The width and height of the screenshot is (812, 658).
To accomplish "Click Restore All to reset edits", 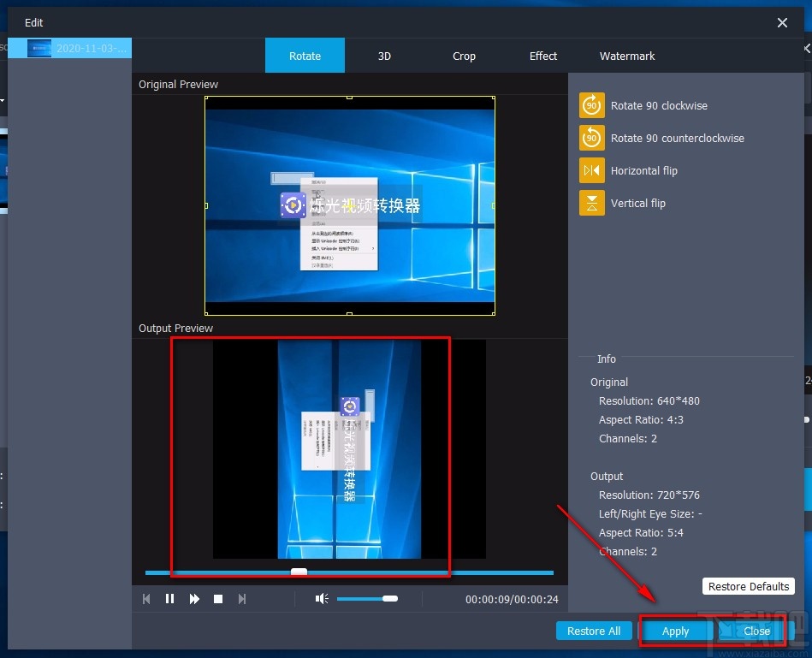I will point(594,631).
